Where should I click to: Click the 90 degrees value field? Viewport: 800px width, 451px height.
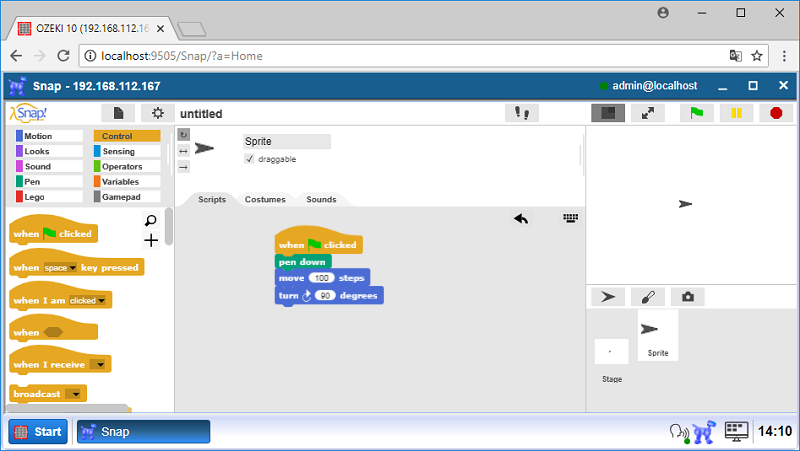tap(325, 295)
